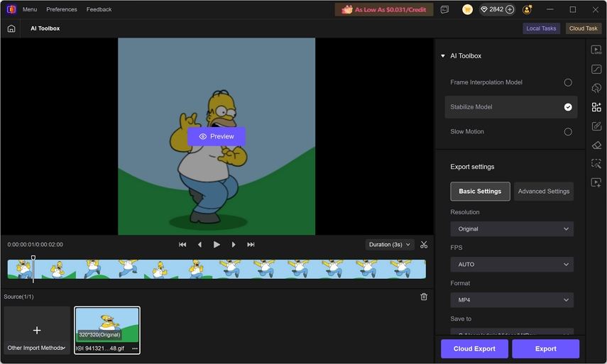This screenshot has height=364, width=607.
Task: Click the purple Preview button
Action: pos(217,136)
